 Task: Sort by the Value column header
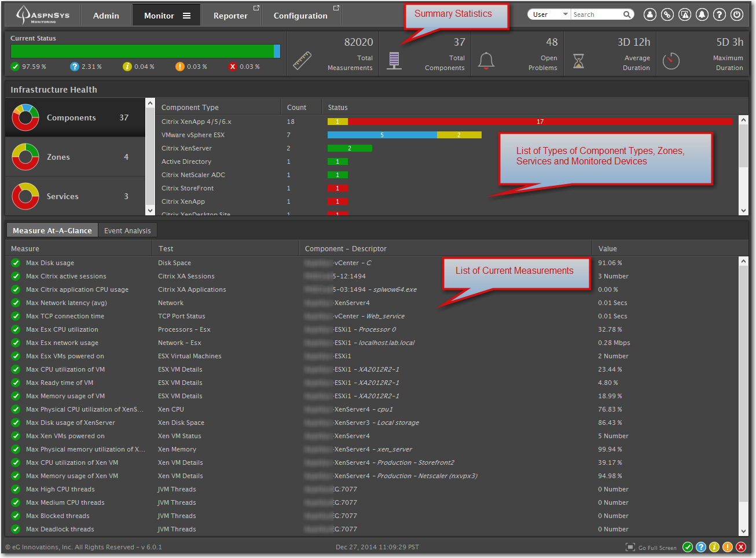607,249
